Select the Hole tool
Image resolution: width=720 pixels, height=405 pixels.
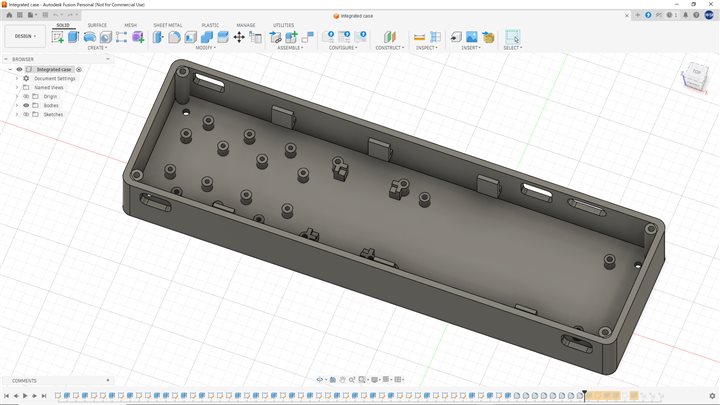click(x=106, y=37)
